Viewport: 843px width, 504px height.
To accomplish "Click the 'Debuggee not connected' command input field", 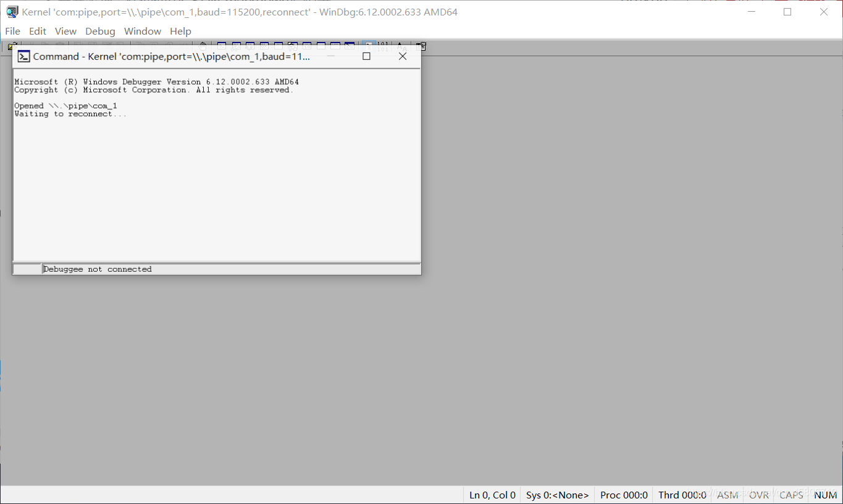I will pos(231,269).
